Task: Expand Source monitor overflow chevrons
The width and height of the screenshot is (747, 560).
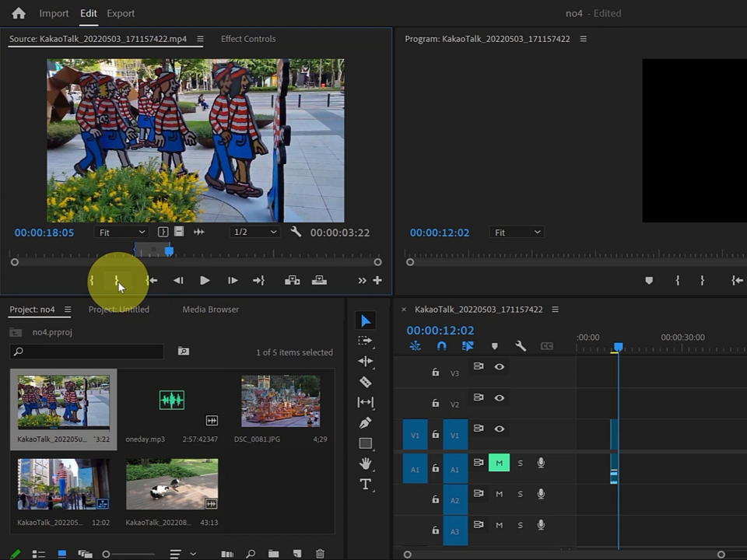Action: [x=362, y=281]
